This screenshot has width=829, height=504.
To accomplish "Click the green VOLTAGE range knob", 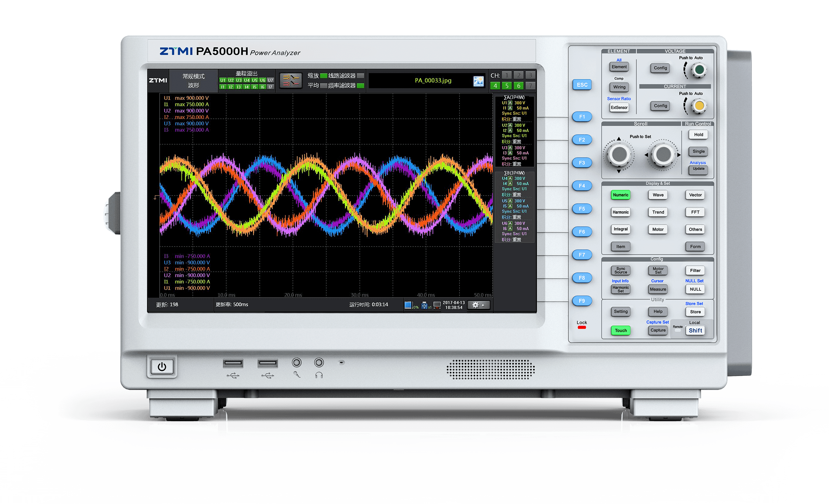I will [x=699, y=70].
